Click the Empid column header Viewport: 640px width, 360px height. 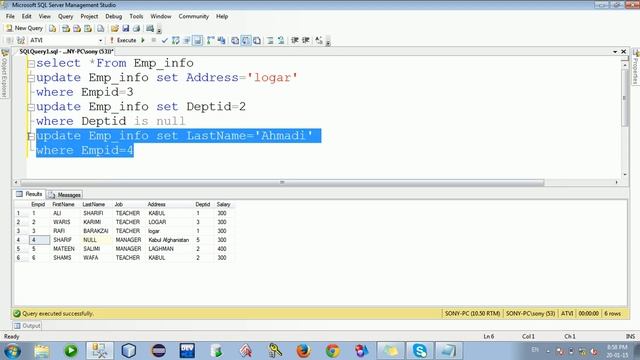38,204
